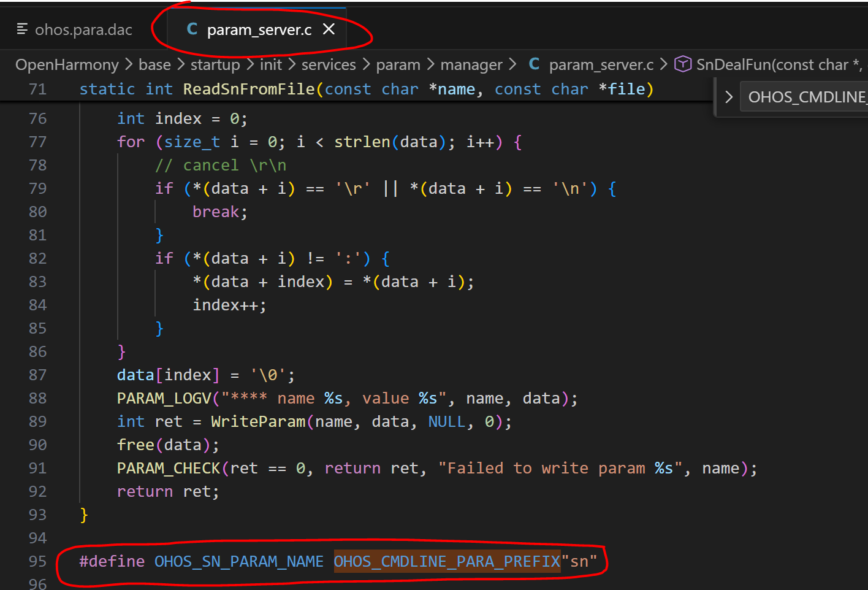Open the startup folder breadcrumb
Screen dimensions: 868x590
click(x=215, y=64)
